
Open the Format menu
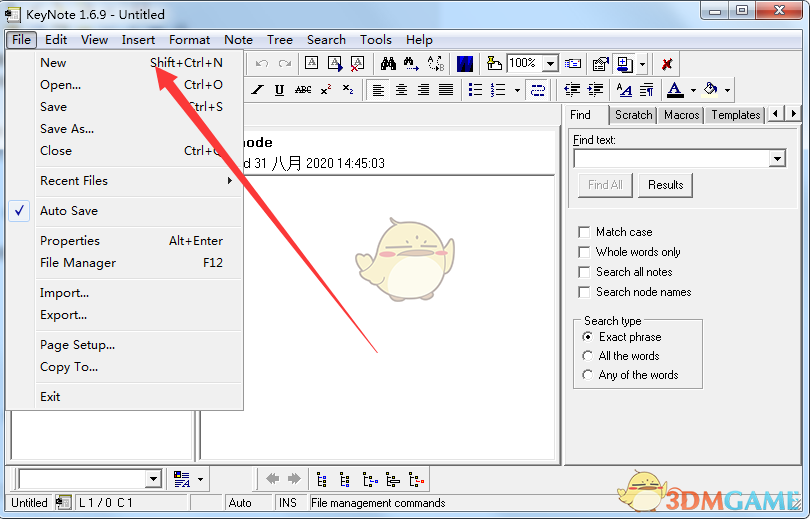coord(190,40)
